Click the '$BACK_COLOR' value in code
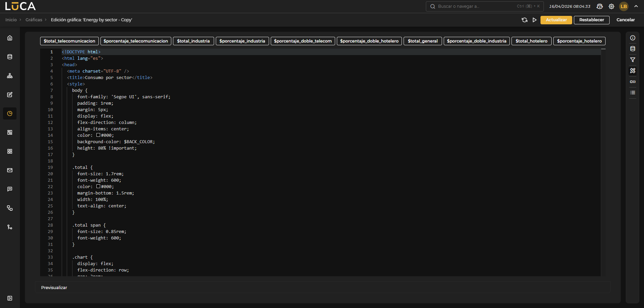644x308 pixels. click(138, 142)
